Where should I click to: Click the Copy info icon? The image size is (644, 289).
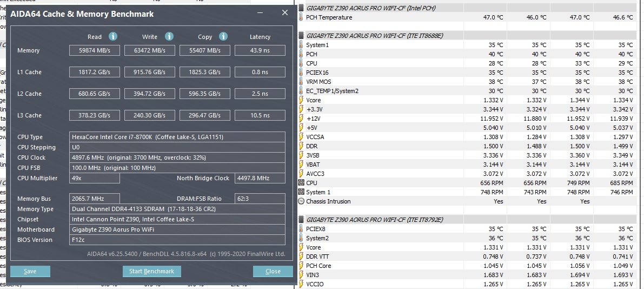tap(223, 36)
